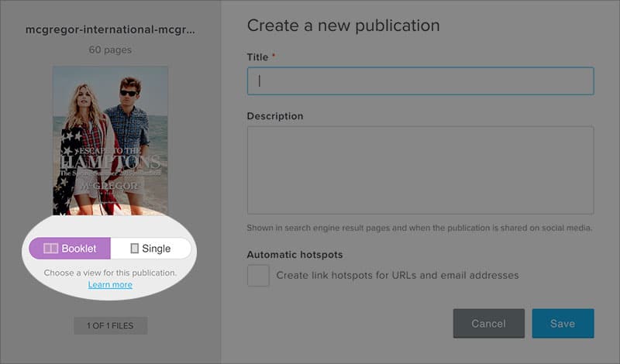The height and width of the screenshot is (364, 620).
Task: Switch to Single page view
Action: coord(151,249)
